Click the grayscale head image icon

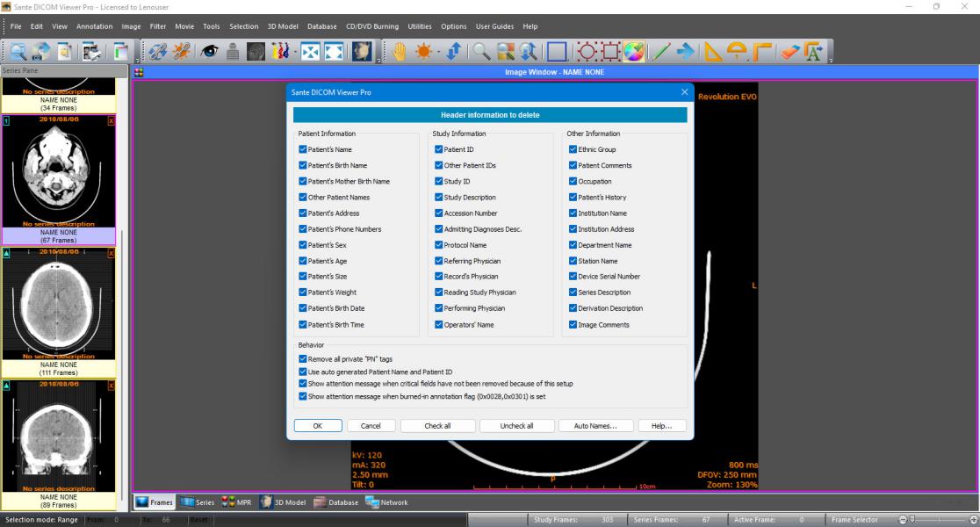pos(256,51)
